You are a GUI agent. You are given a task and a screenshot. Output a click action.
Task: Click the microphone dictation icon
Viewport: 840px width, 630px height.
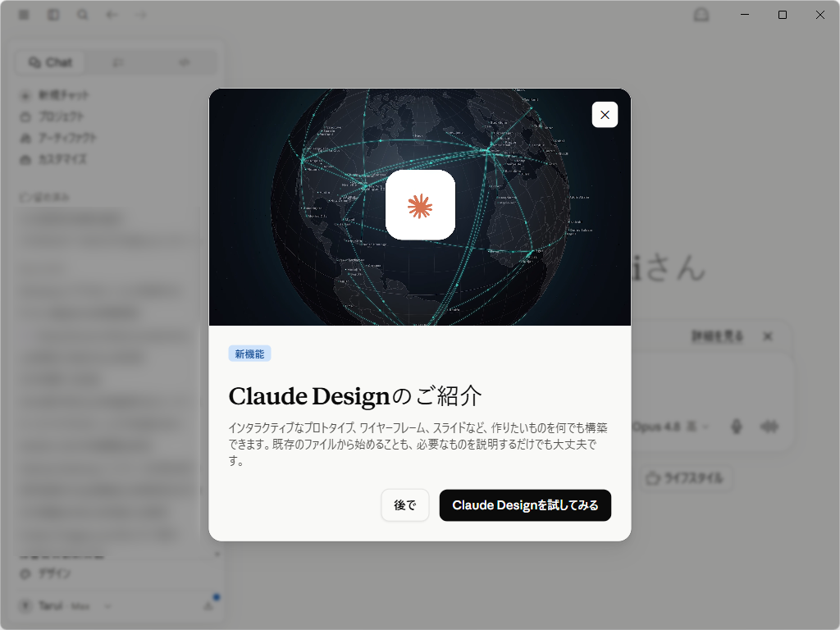pyautogui.click(x=737, y=427)
